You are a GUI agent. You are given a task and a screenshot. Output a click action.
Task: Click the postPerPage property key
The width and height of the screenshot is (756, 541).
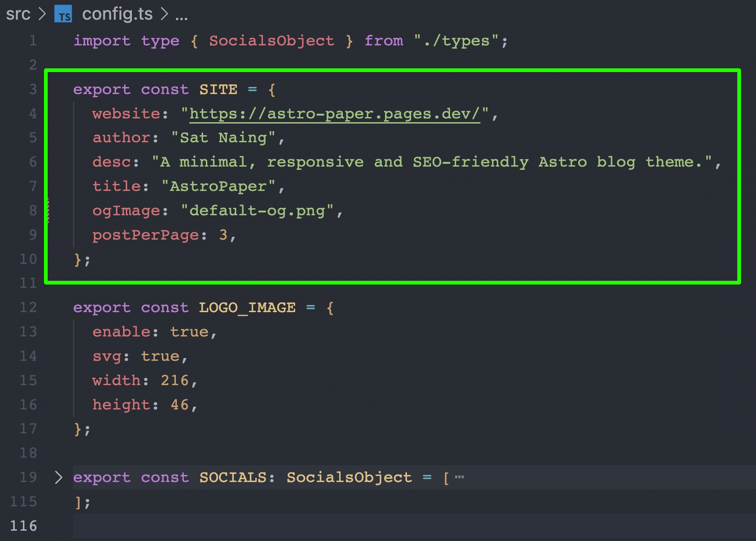[145, 235]
